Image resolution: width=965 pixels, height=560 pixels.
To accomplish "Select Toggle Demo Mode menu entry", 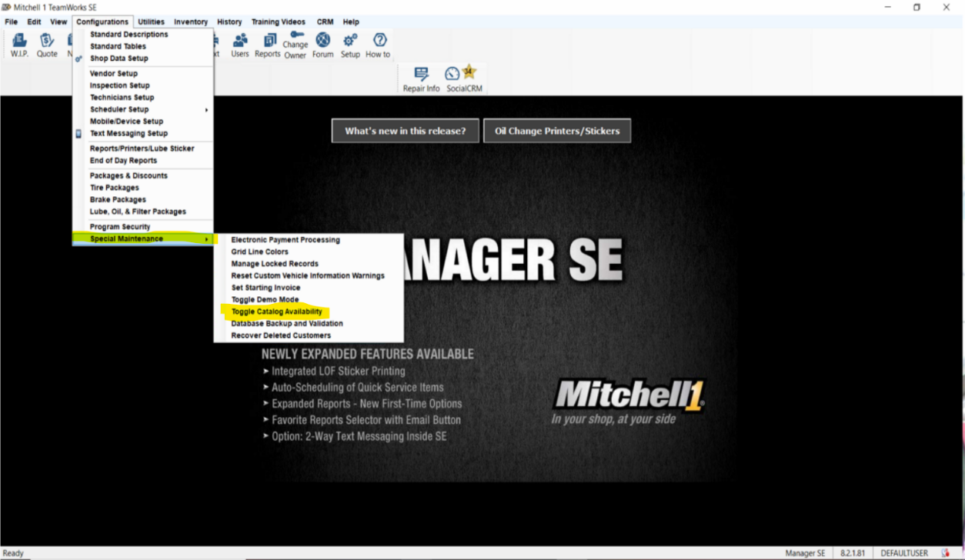I will 265,299.
